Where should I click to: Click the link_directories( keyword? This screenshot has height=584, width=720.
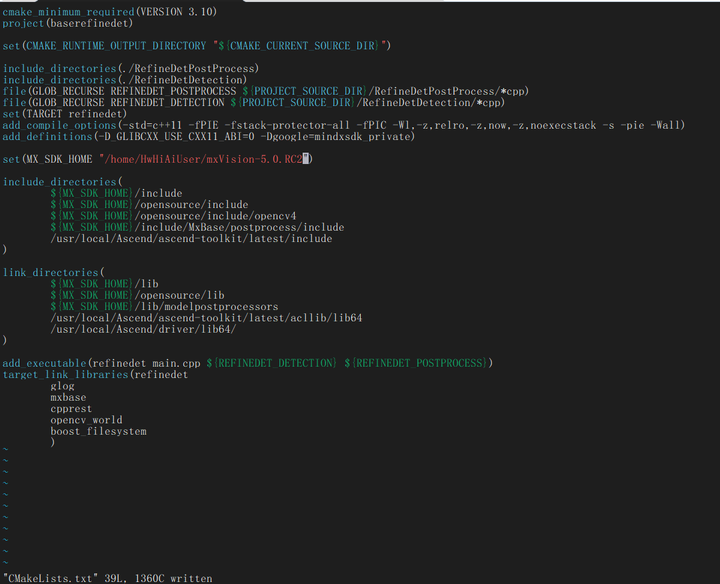53,273
